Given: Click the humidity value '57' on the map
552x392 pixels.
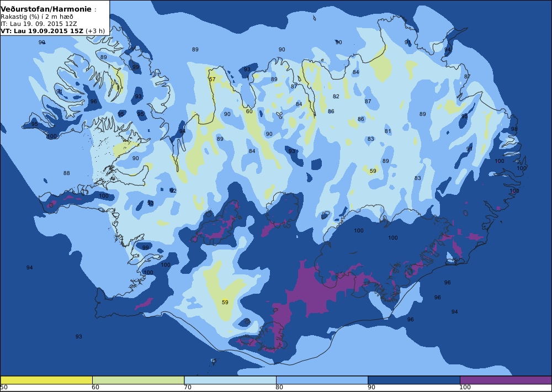Looking at the screenshot, I should tap(212, 80).
